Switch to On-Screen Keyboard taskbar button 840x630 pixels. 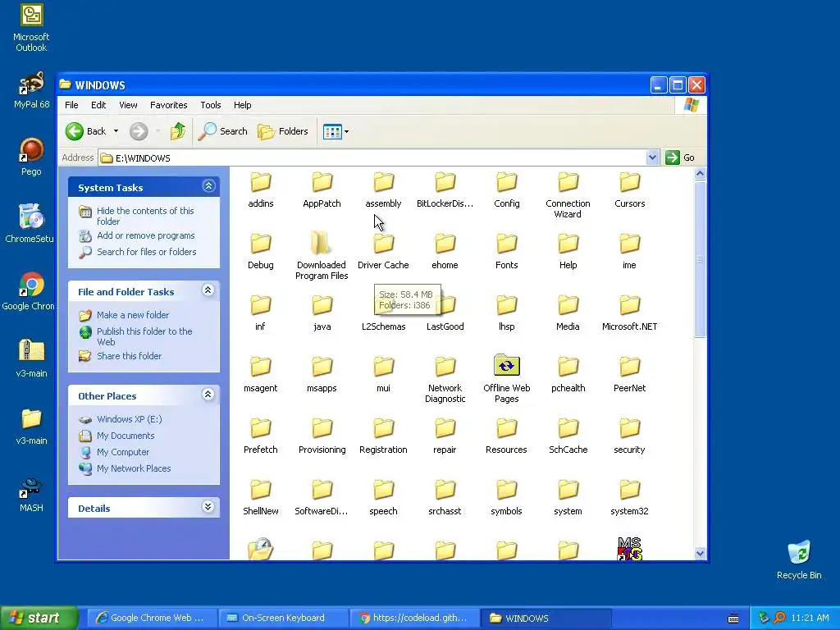tap(283, 618)
